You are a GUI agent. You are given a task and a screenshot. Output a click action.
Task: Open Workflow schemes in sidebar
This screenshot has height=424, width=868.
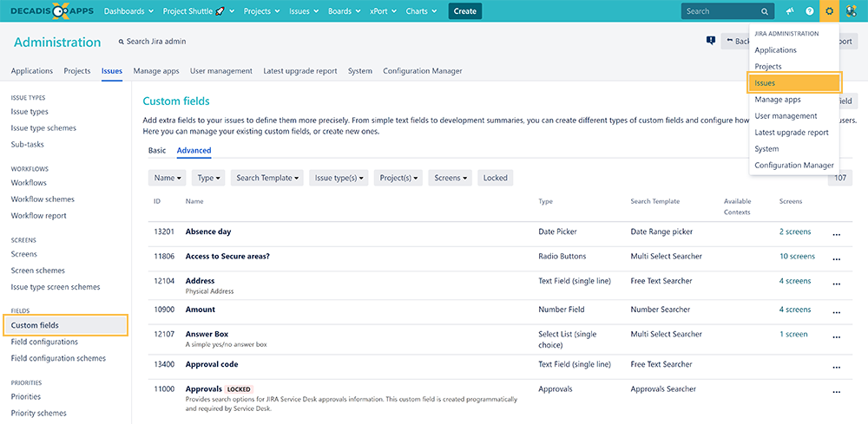coord(43,199)
